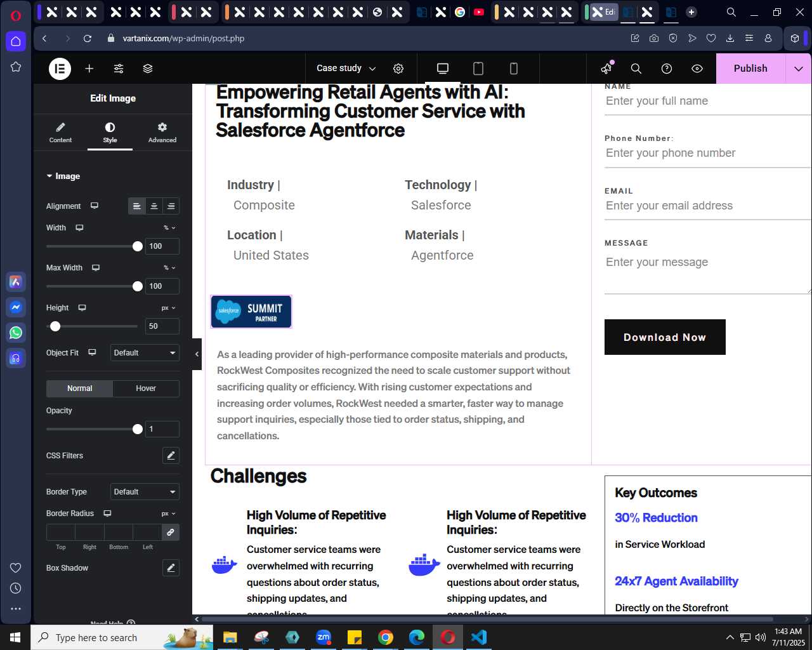Click the Elementor logo menu button
Image resolution: width=812 pixels, height=650 pixels.
(60, 69)
